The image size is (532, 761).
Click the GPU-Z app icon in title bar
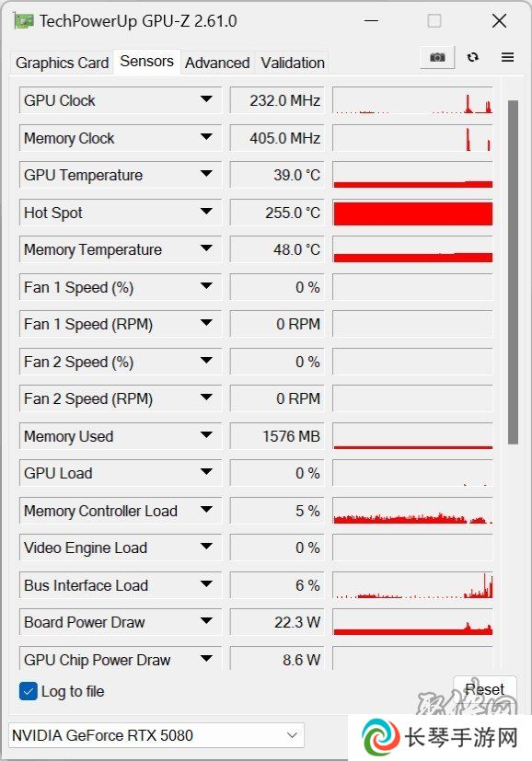click(x=24, y=21)
